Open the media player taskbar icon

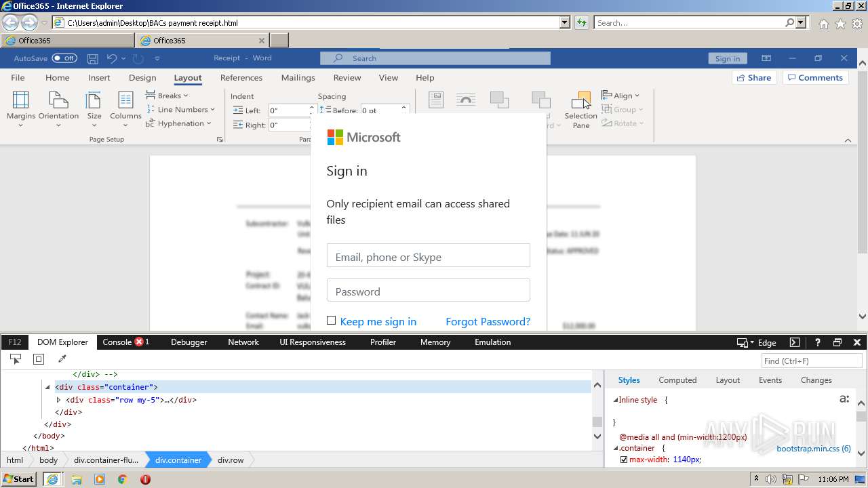point(100,479)
